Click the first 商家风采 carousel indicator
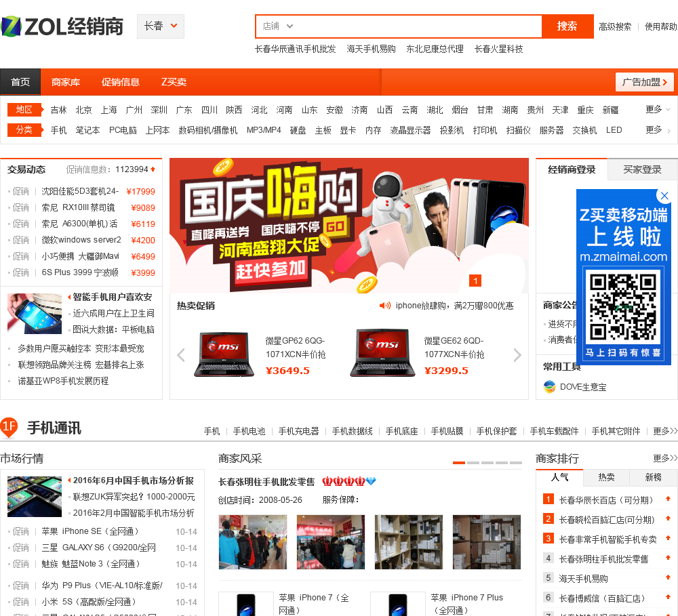The height and width of the screenshot is (616, 678). coord(459,463)
